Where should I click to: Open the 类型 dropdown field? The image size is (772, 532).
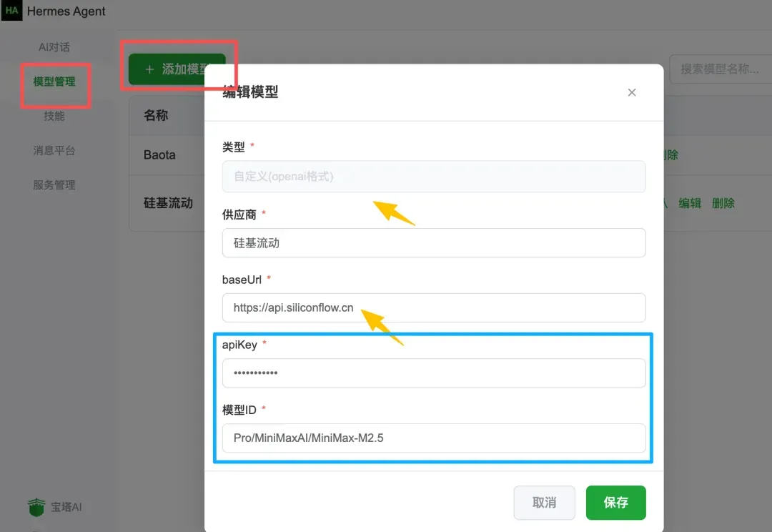[434, 177]
